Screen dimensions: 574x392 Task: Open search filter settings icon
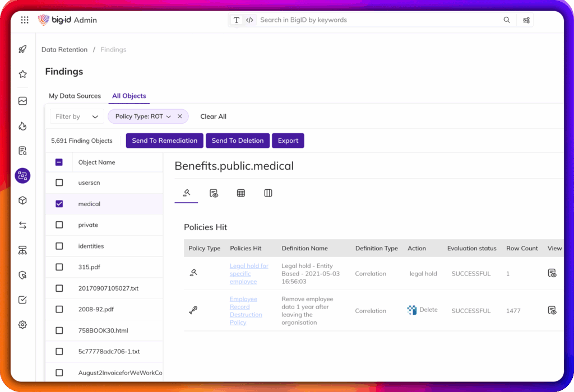(x=526, y=20)
